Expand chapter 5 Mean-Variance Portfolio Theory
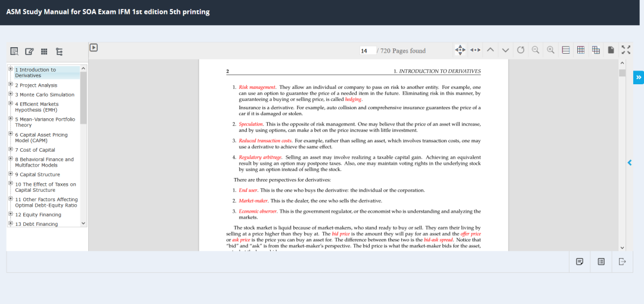 point(11,118)
